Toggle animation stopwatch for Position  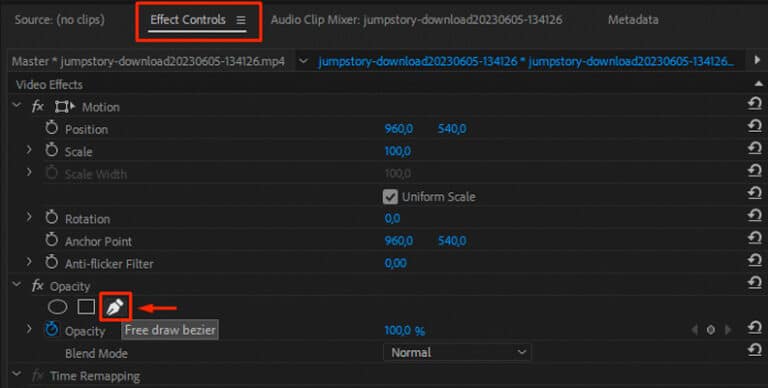(51, 128)
